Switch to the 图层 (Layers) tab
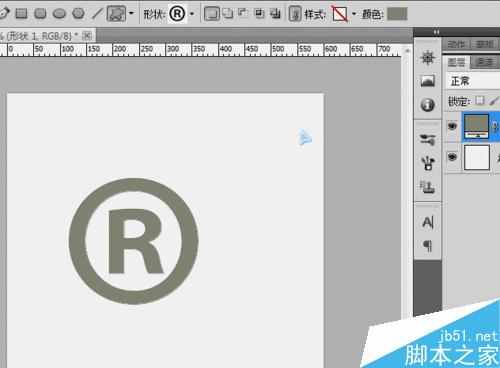The image size is (500, 368). tap(456, 62)
